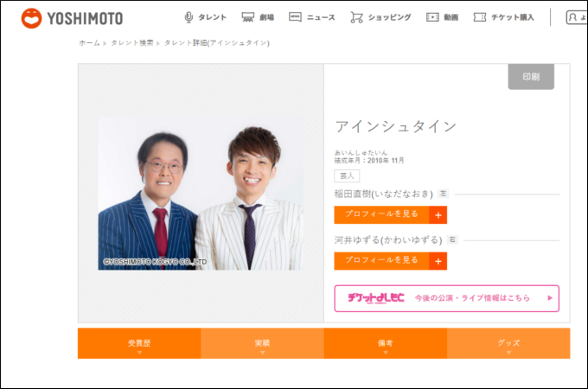
Task: Switch to the 実績 tab
Action: [262, 343]
